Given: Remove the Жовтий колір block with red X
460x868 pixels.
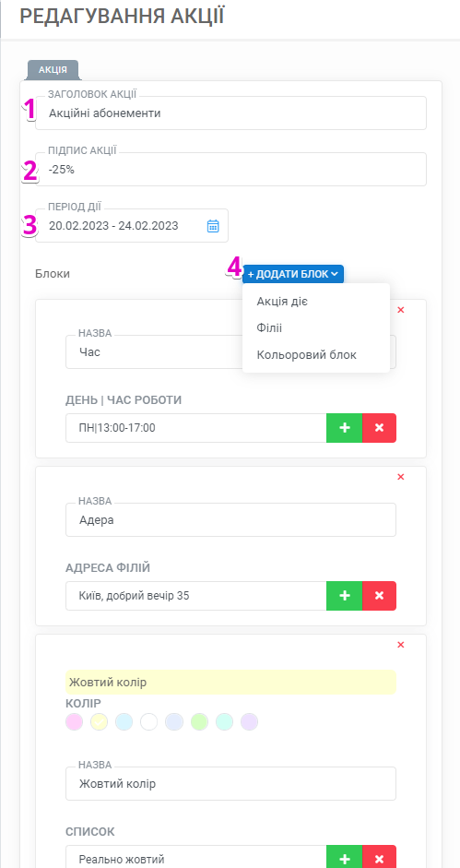Looking at the screenshot, I should [401, 645].
